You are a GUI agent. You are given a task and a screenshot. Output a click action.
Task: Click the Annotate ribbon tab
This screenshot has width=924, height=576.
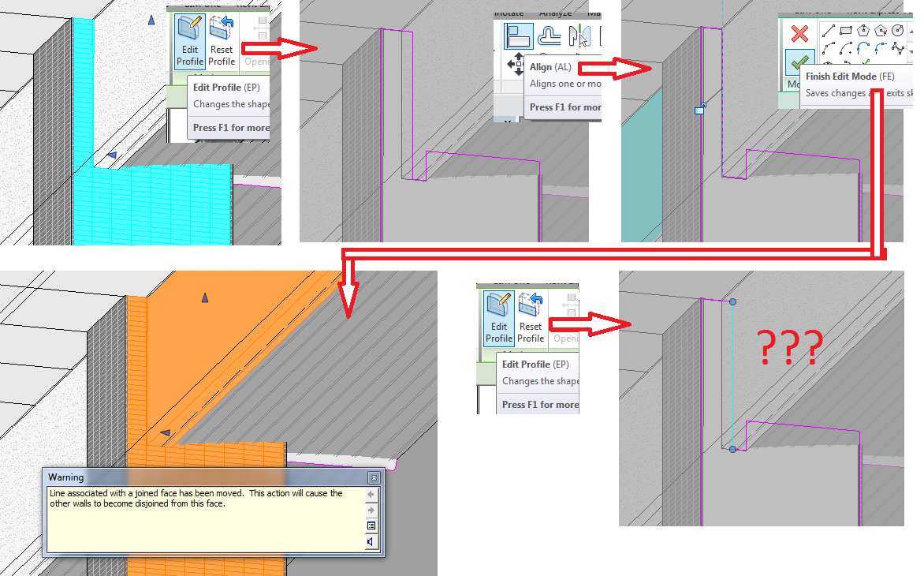coord(509,13)
